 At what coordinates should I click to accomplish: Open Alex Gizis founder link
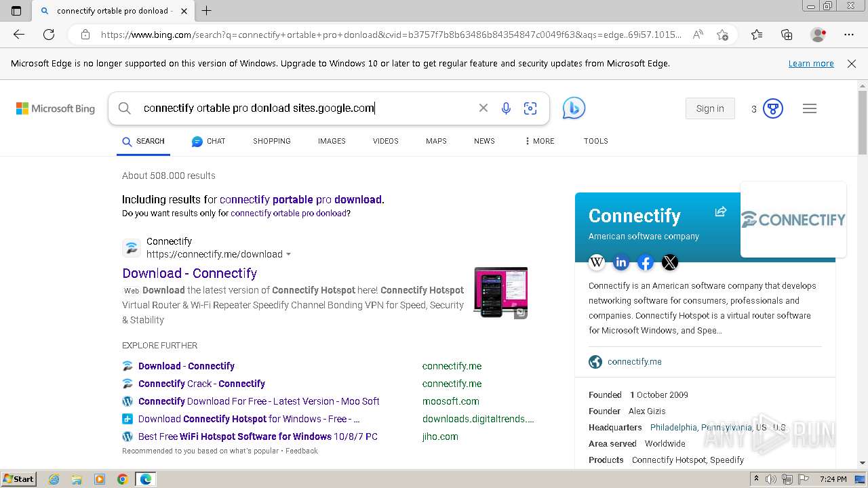[x=647, y=411]
